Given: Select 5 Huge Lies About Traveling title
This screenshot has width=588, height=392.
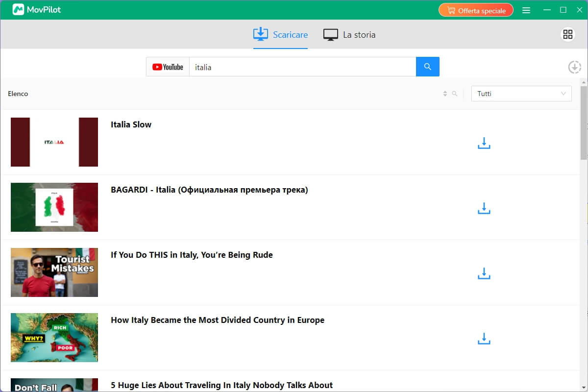Looking at the screenshot, I should [x=221, y=385].
